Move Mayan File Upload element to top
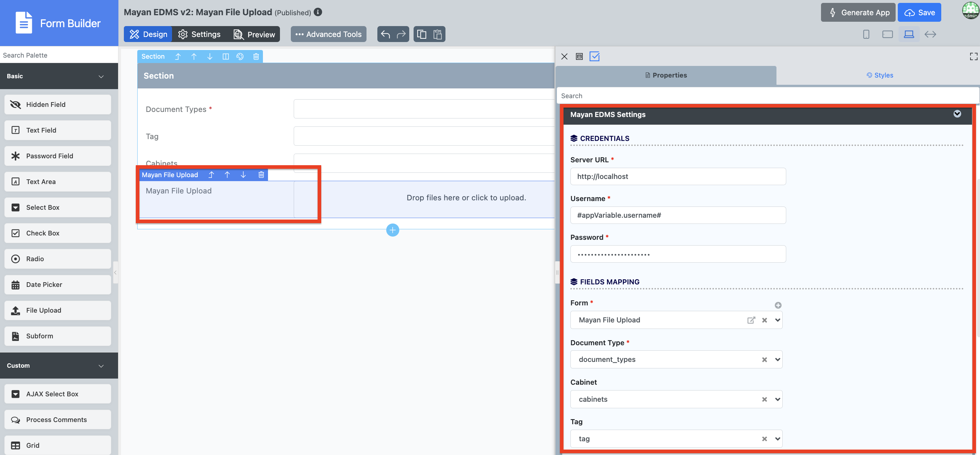This screenshot has height=455, width=980. (x=211, y=175)
